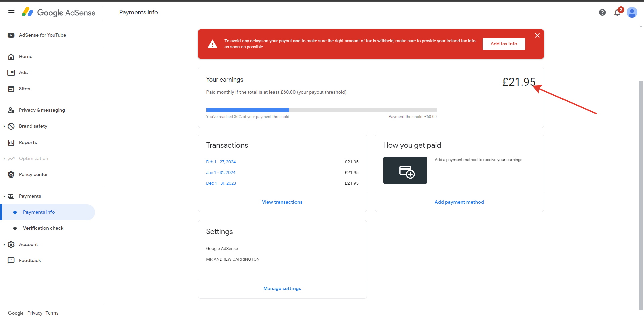
Task: Collapse the Payments section arrow
Action: click(4, 196)
